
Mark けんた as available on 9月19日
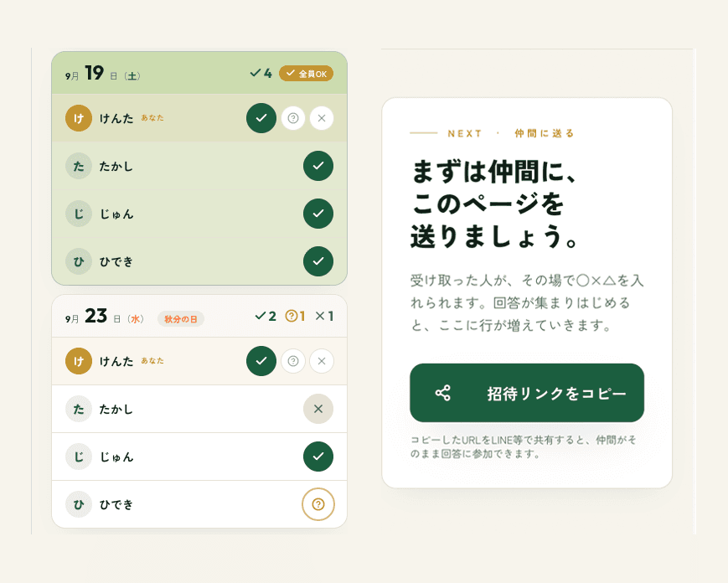(261, 118)
